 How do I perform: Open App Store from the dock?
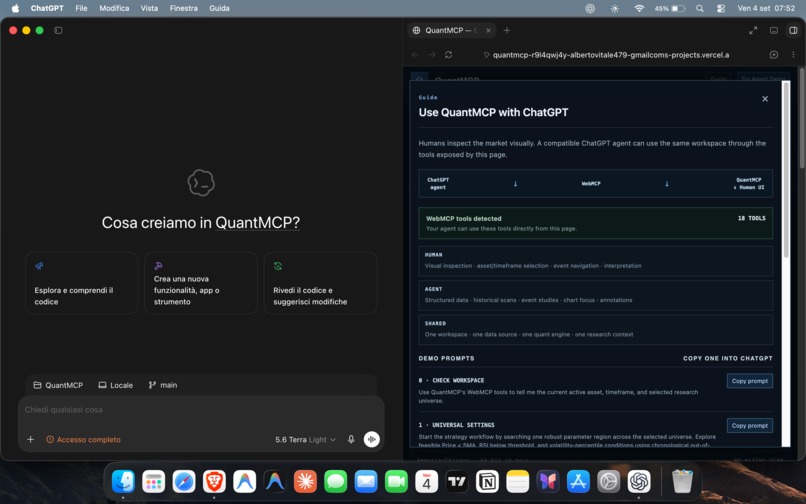[578, 481]
